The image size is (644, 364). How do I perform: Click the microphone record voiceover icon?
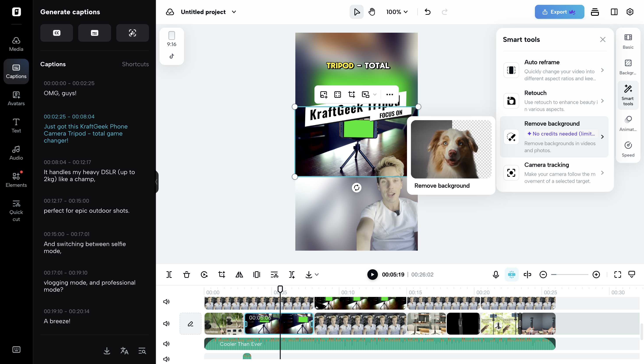[x=496, y=275]
